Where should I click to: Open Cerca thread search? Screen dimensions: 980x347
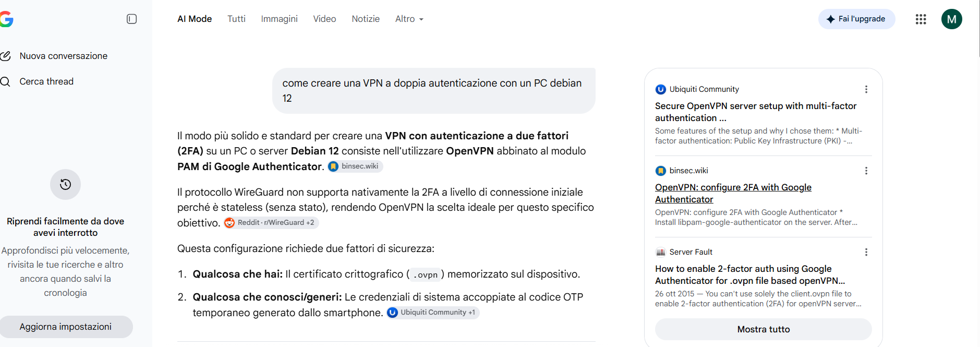tap(46, 81)
